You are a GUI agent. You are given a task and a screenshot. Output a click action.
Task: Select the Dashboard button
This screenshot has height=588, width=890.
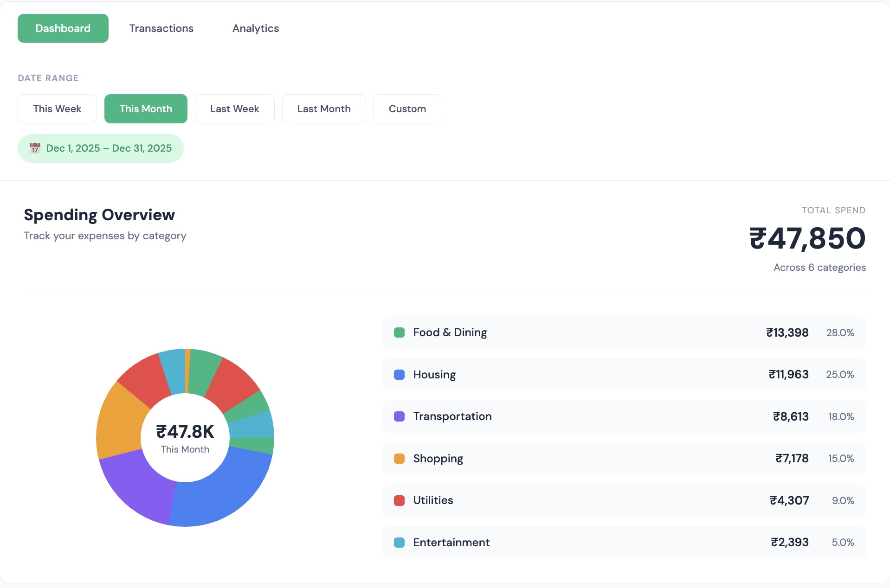point(63,28)
